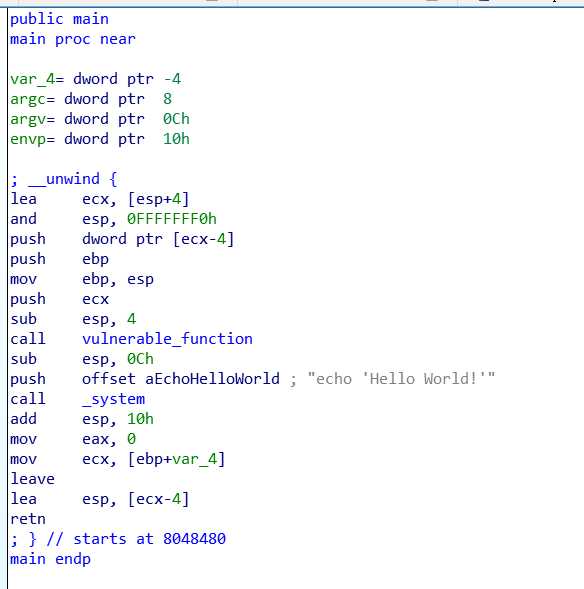The width and height of the screenshot is (584, 589).
Task: Click the 'push ecx' instruction
Action: coord(59,299)
